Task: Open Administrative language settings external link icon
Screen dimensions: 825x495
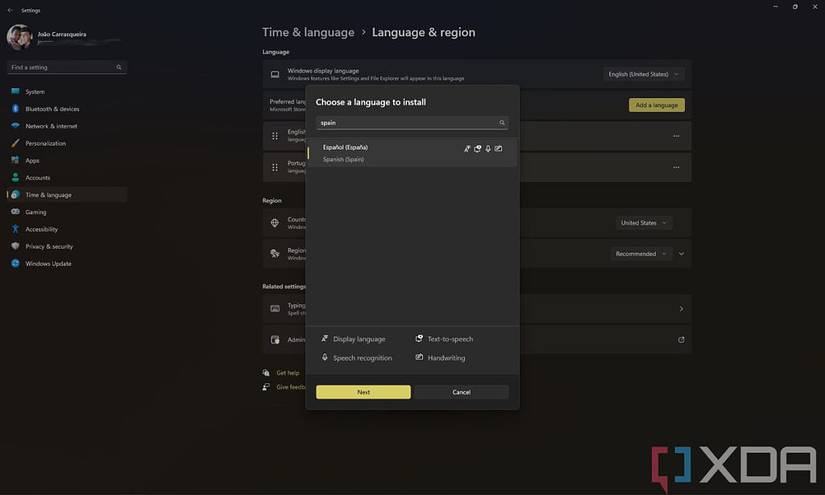Action: pos(681,340)
